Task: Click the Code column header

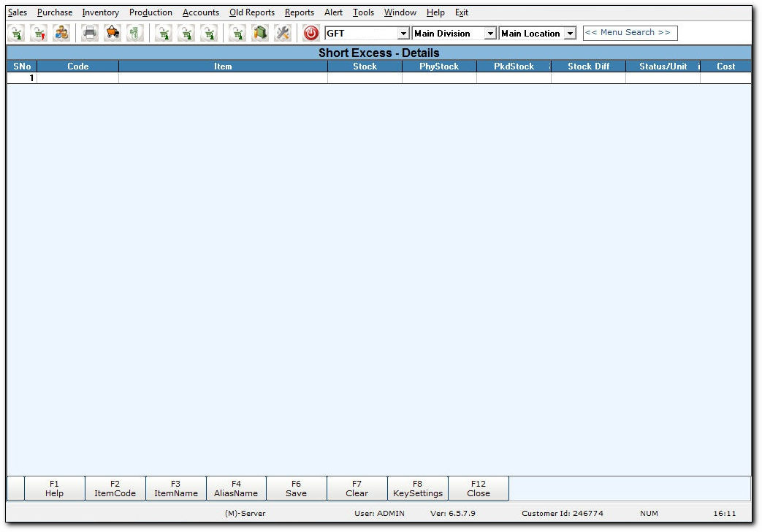Action: pos(77,66)
